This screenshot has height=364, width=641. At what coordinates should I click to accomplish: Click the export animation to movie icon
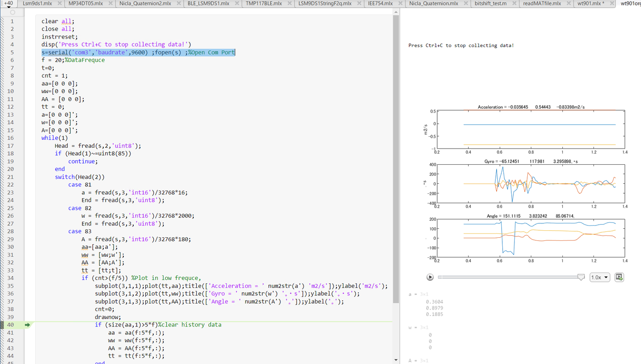[619, 277]
